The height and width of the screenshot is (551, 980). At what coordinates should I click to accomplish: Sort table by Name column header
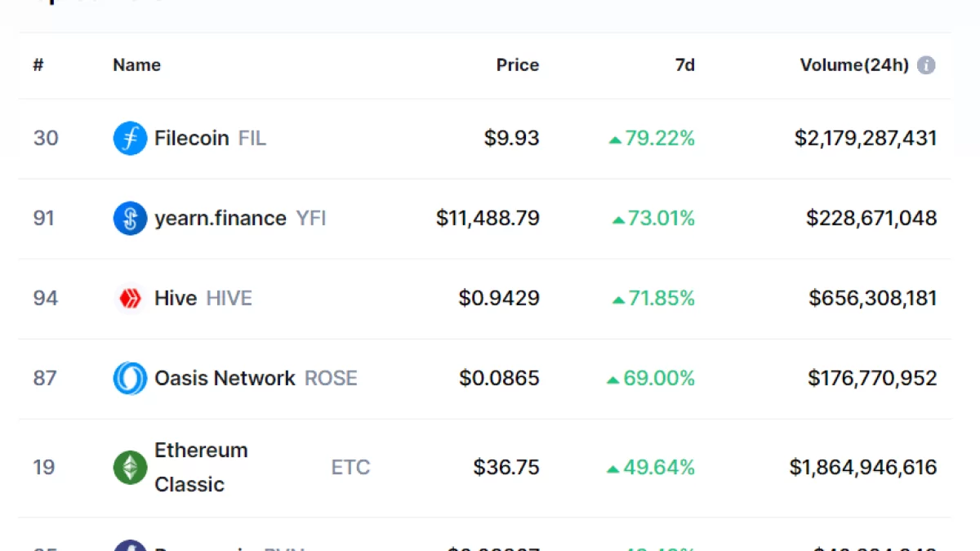click(x=136, y=65)
